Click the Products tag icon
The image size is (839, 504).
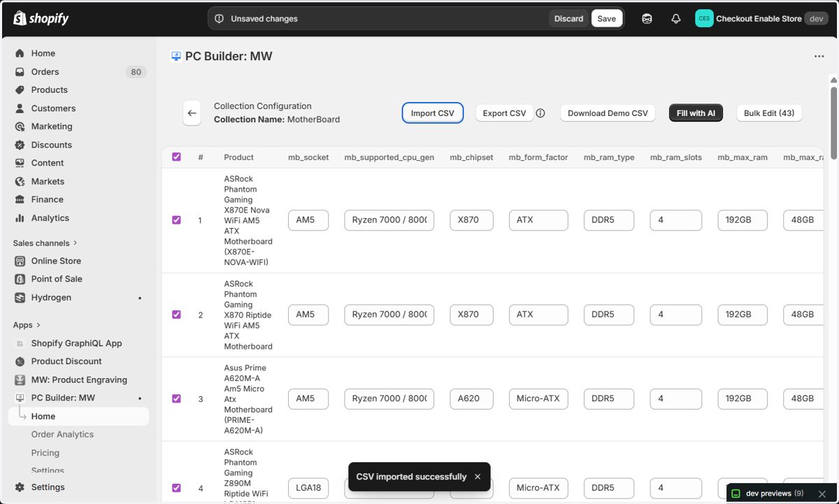click(x=20, y=89)
